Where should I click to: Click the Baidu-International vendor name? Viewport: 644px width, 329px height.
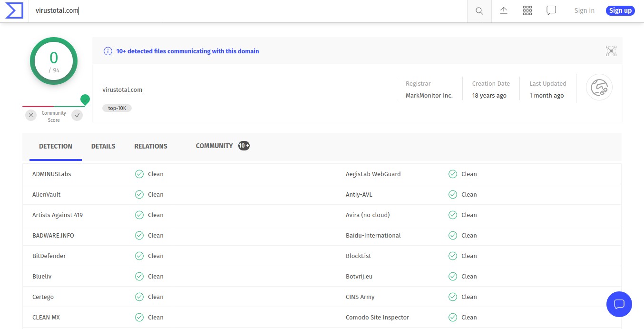(373, 235)
